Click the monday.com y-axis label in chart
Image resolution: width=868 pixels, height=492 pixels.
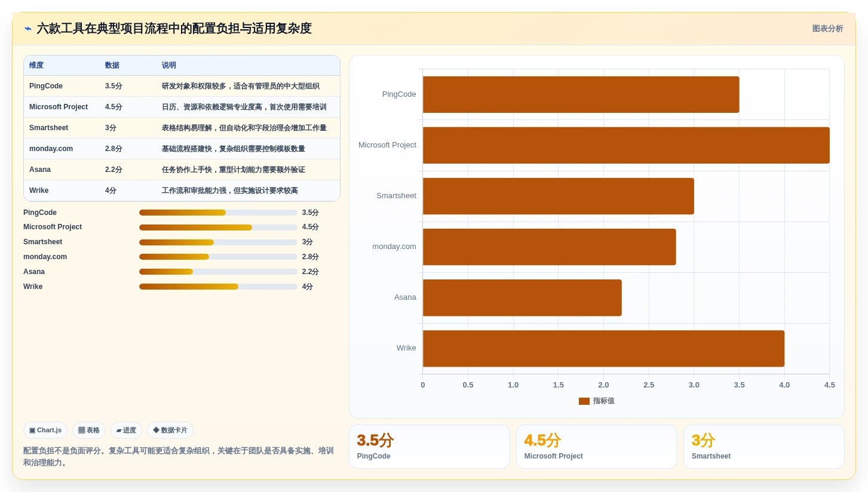(394, 247)
